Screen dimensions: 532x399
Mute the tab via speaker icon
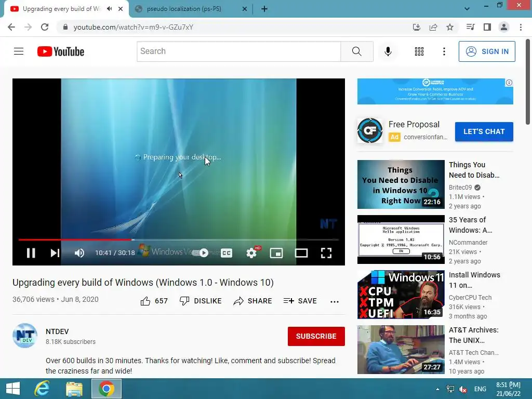109,9
